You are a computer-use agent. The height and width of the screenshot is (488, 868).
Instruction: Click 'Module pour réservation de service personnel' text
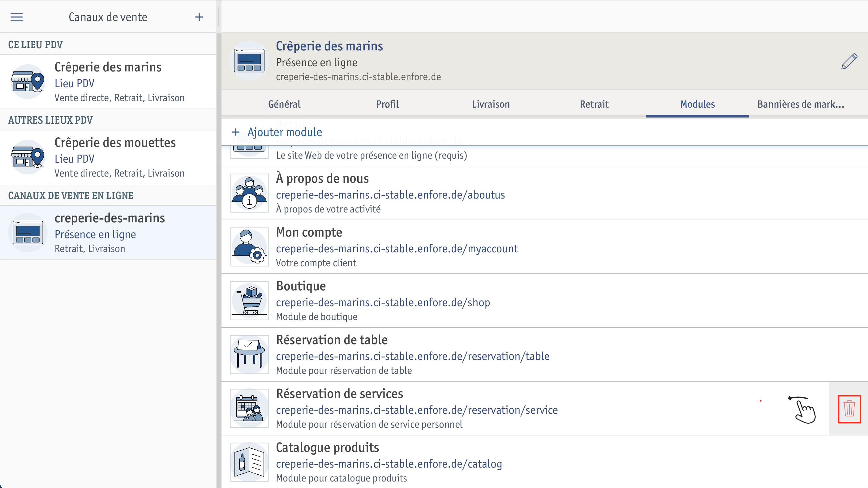pyautogui.click(x=369, y=424)
